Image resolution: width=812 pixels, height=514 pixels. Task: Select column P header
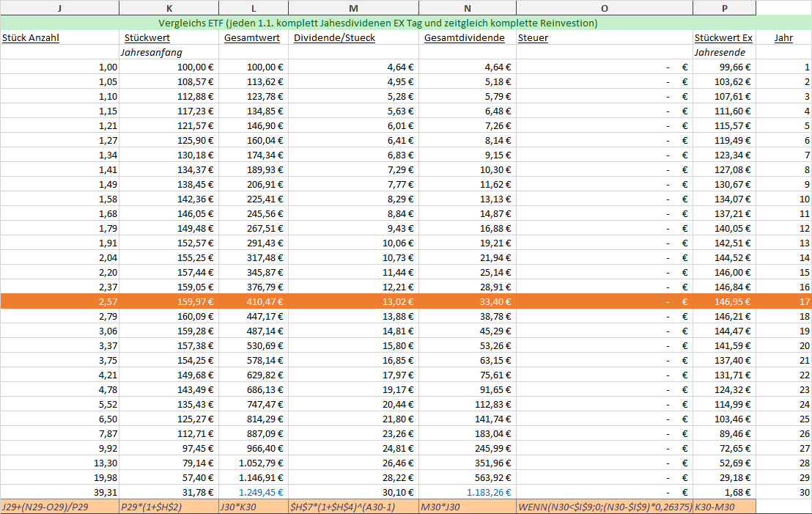[x=724, y=7]
